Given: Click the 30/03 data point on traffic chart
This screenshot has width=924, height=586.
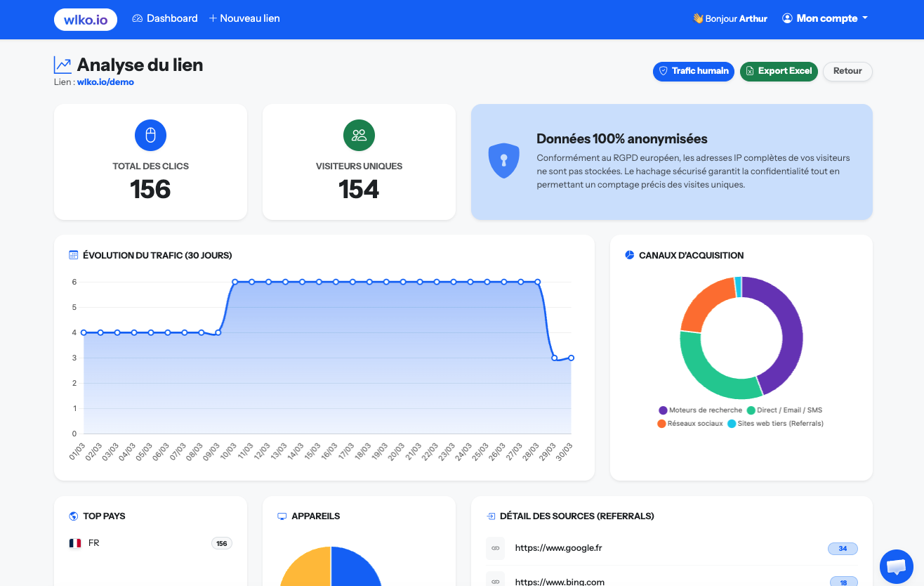Looking at the screenshot, I should pyautogui.click(x=572, y=358).
